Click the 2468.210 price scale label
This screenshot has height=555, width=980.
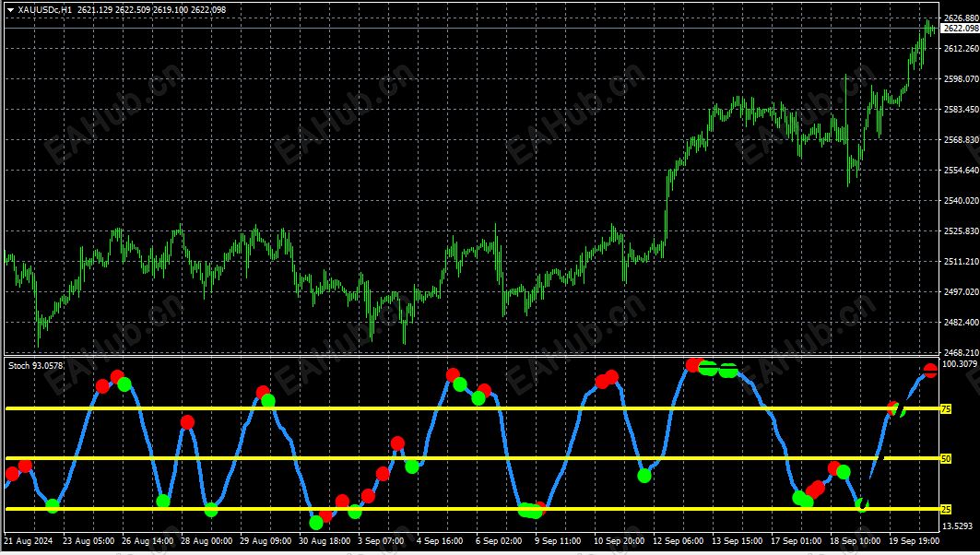pyautogui.click(x=962, y=353)
